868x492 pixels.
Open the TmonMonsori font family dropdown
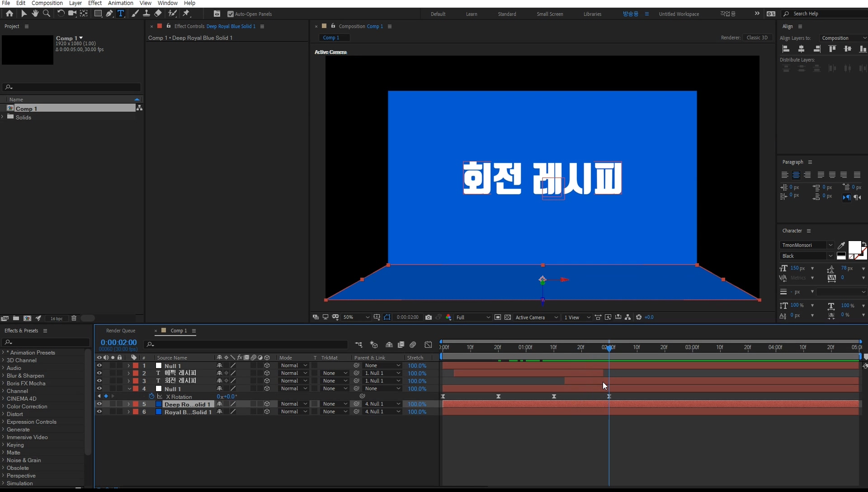tap(830, 245)
